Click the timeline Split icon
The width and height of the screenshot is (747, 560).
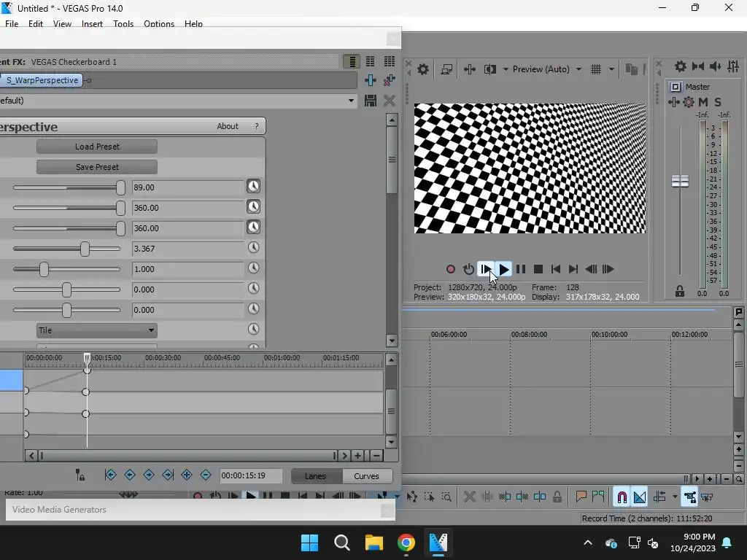[x=540, y=497]
